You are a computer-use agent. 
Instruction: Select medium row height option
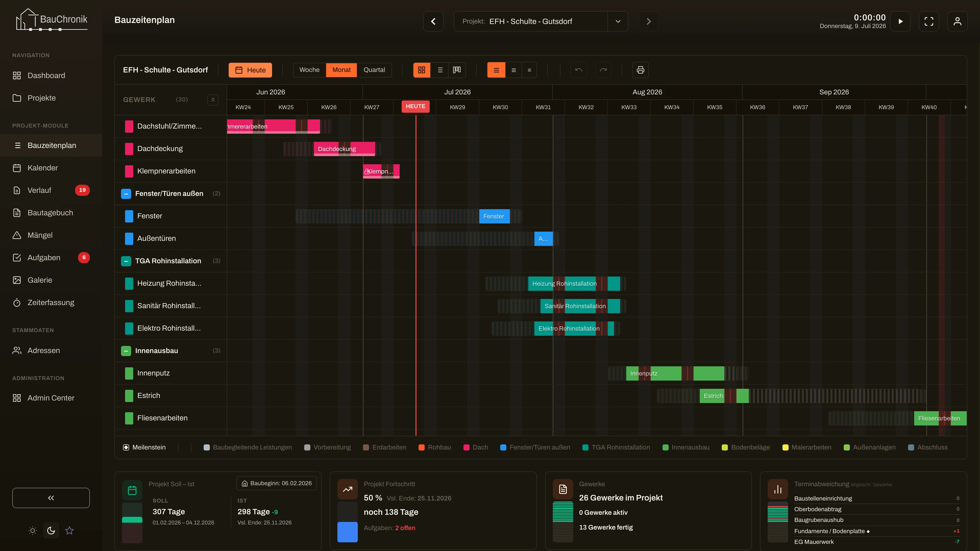pos(513,70)
